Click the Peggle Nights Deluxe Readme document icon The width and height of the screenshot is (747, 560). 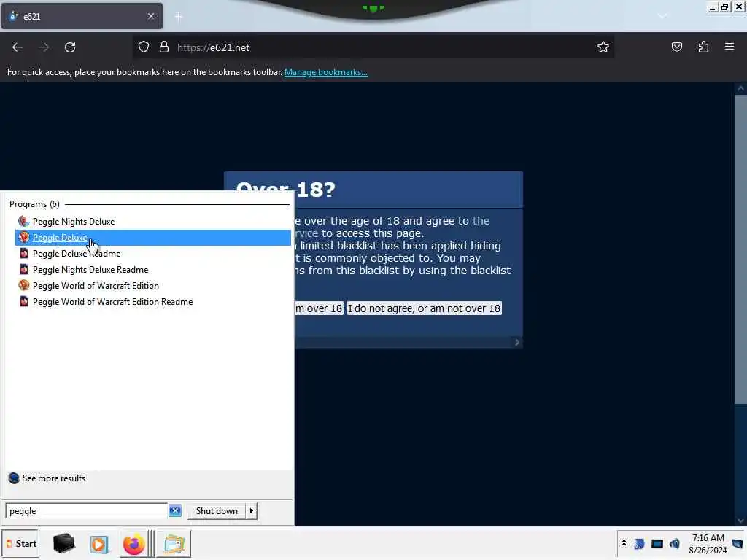[24, 270]
